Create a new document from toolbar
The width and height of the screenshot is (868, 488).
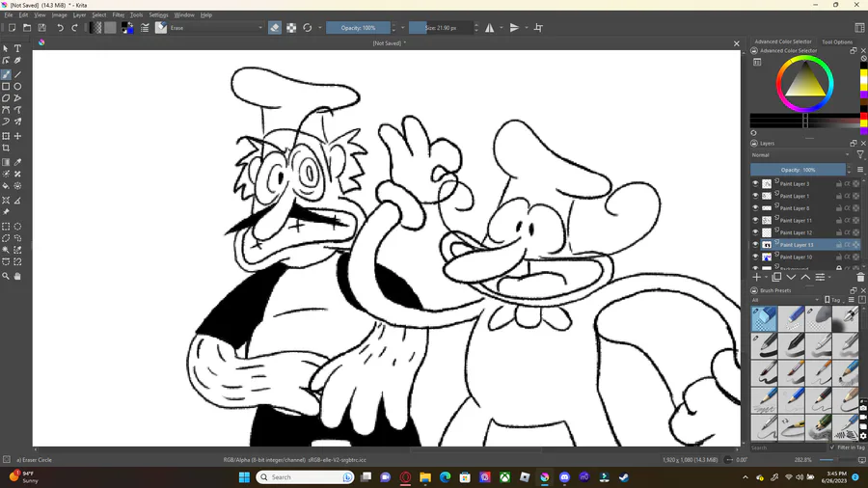pos(12,28)
